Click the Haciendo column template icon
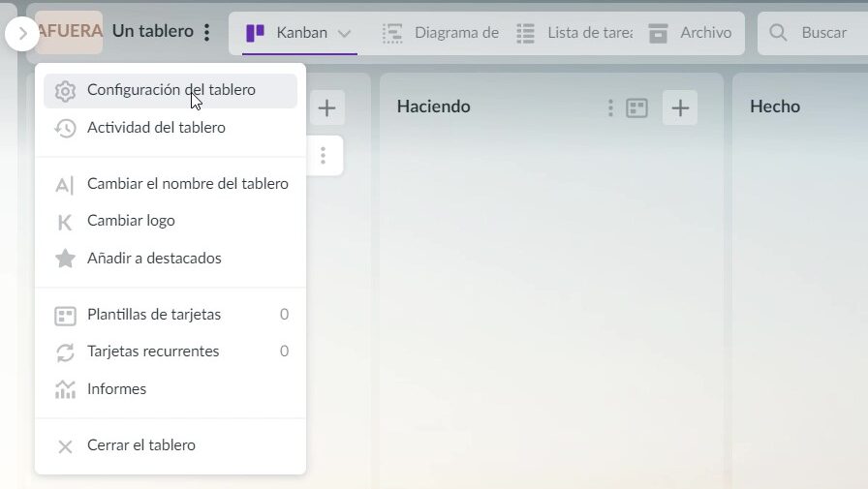 pyautogui.click(x=636, y=107)
